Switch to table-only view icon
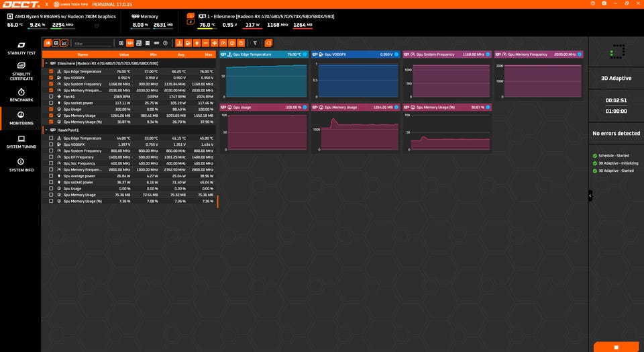Viewport: 644px width, 352px height. coord(56,43)
